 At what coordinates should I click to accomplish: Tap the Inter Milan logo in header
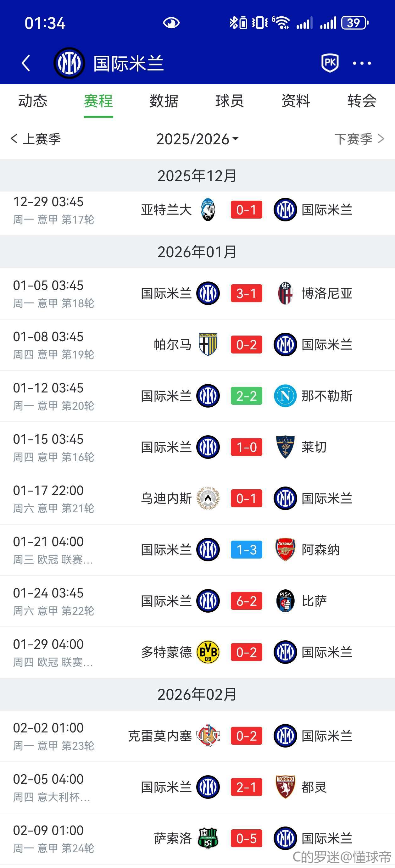coord(69,63)
